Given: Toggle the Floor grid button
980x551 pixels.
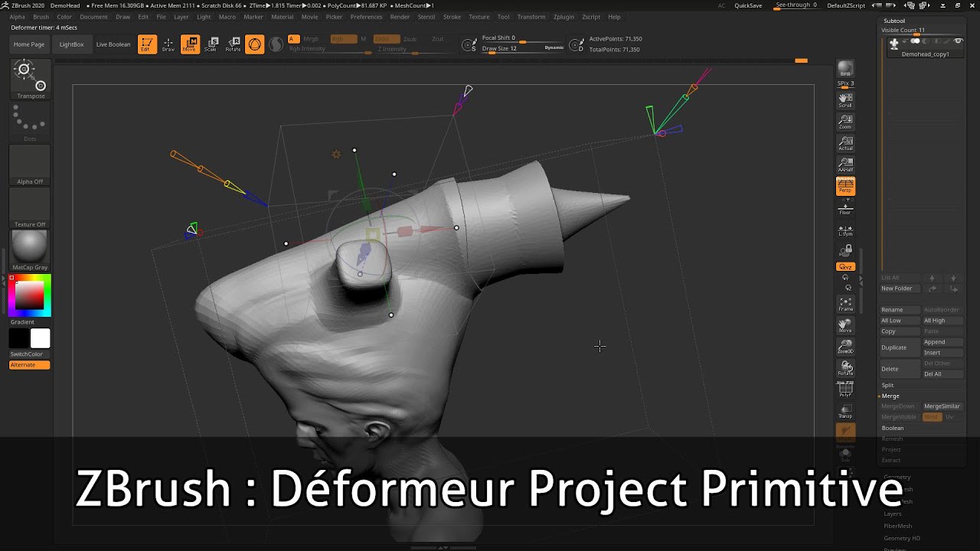Looking at the screenshot, I should pos(845,209).
